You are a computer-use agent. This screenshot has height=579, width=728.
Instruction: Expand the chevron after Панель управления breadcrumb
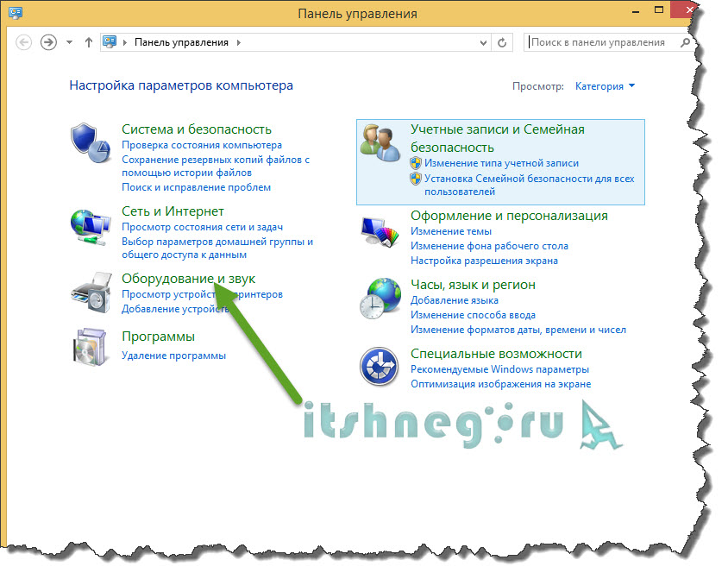pos(239,43)
